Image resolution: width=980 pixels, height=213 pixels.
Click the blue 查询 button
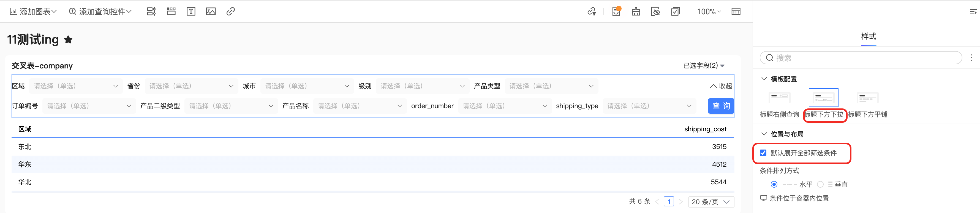pyautogui.click(x=721, y=106)
